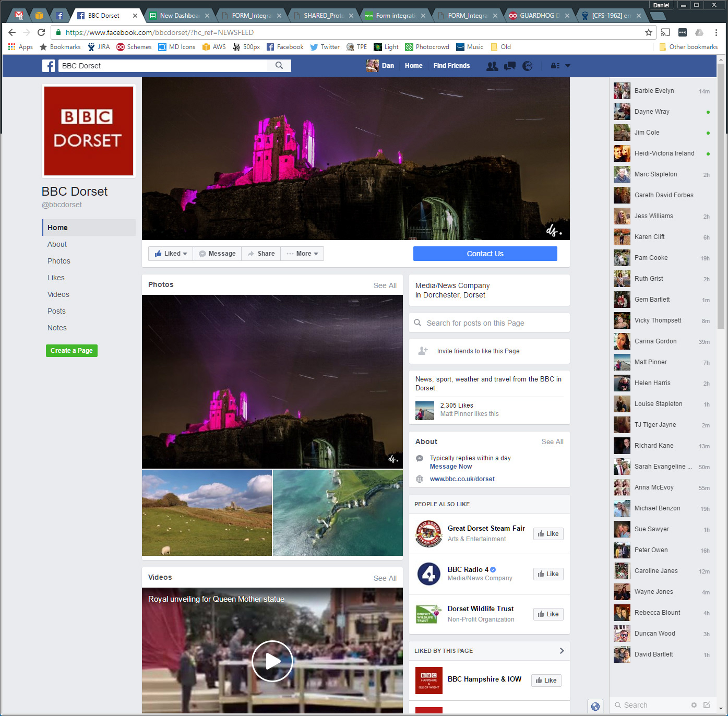This screenshot has height=716, width=728.
Task: Open the aerial coastline photo thumbnail
Action: tap(338, 512)
